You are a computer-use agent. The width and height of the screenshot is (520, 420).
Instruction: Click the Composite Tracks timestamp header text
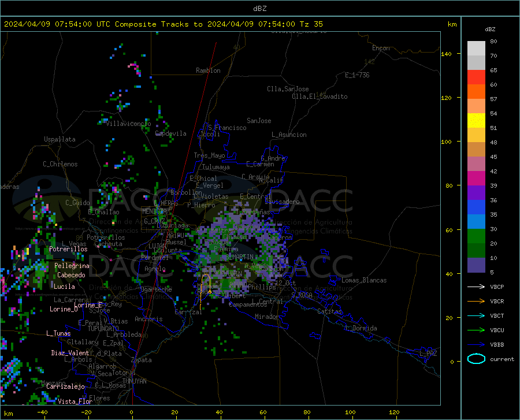pos(163,24)
